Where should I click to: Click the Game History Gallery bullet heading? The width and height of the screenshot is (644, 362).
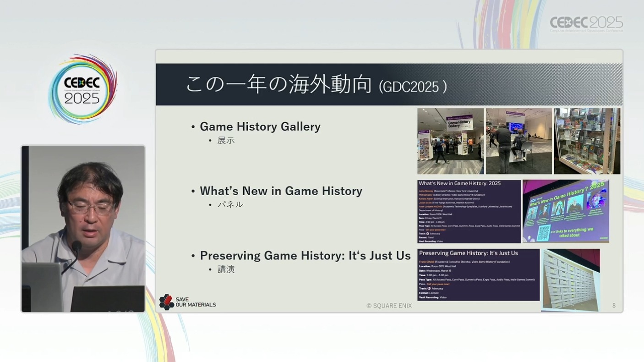click(260, 126)
